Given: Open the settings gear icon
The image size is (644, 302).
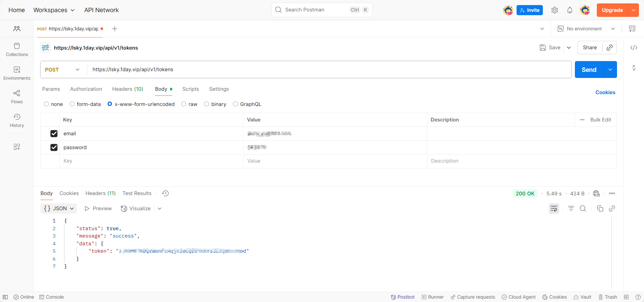Looking at the screenshot, I should [x=554, y=10].
